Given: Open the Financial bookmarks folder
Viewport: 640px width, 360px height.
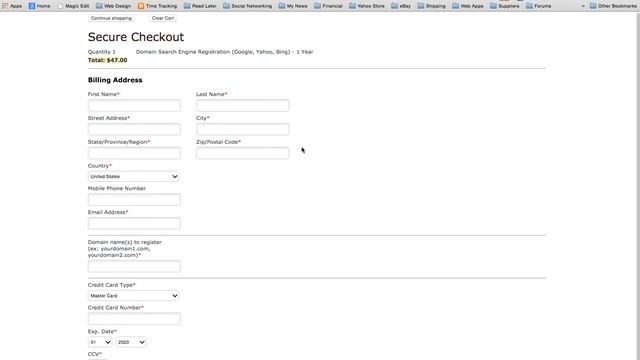Looking at the screenshot, I should point(328,6).
